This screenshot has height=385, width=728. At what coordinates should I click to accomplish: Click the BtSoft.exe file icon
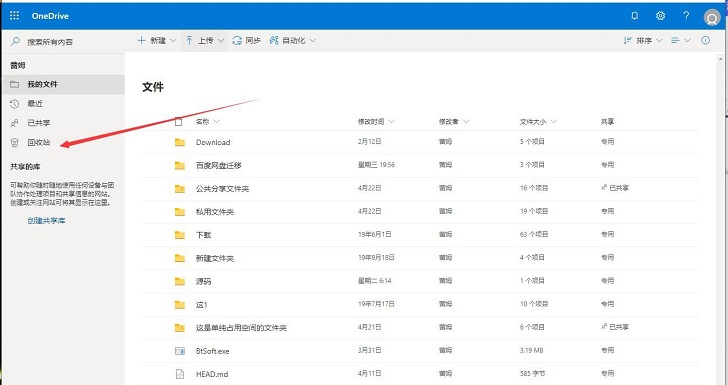tap(180, 351)
